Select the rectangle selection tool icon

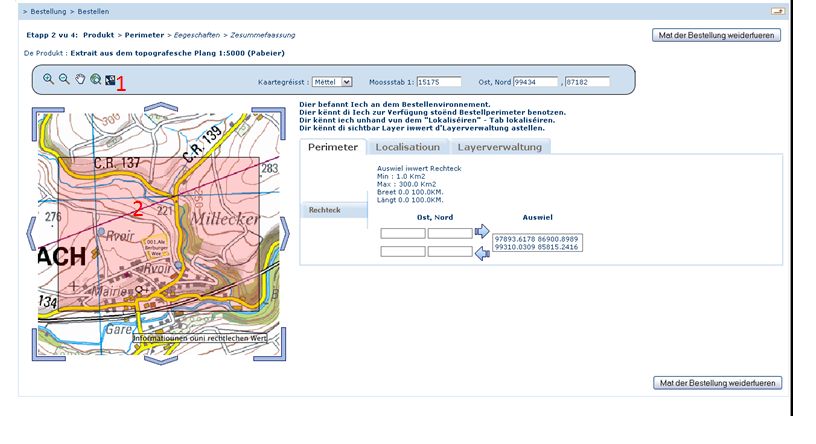pos(110,80)
